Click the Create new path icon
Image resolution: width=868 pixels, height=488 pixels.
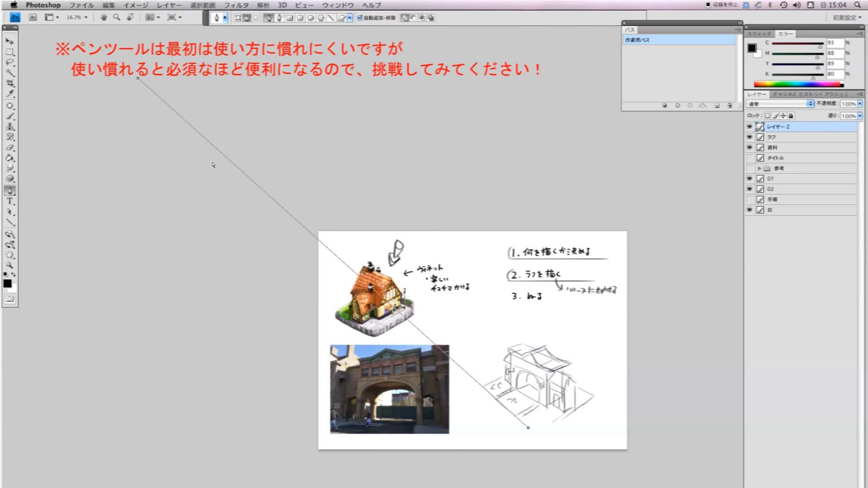coord(717,105)
